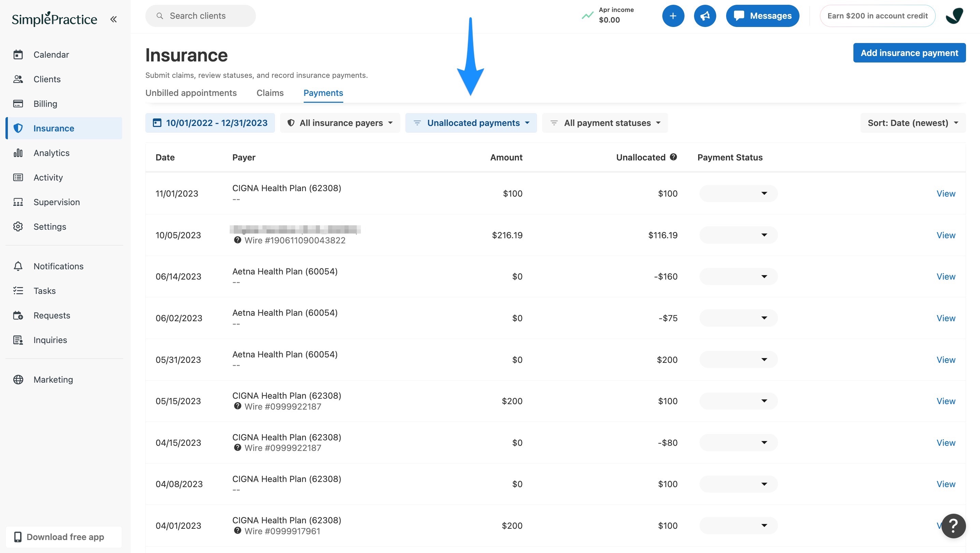Expand the All insurance payers filter
Screen dimensions: 980x553
tap(340, 123)
